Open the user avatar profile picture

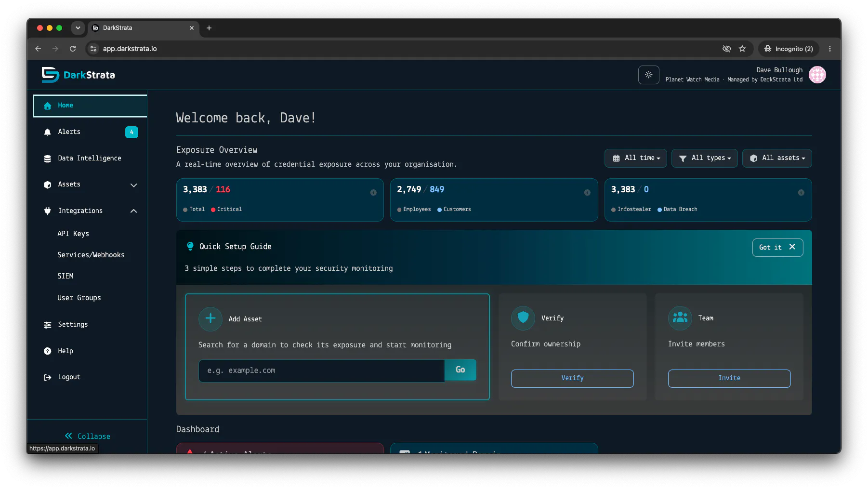(817, 75)
